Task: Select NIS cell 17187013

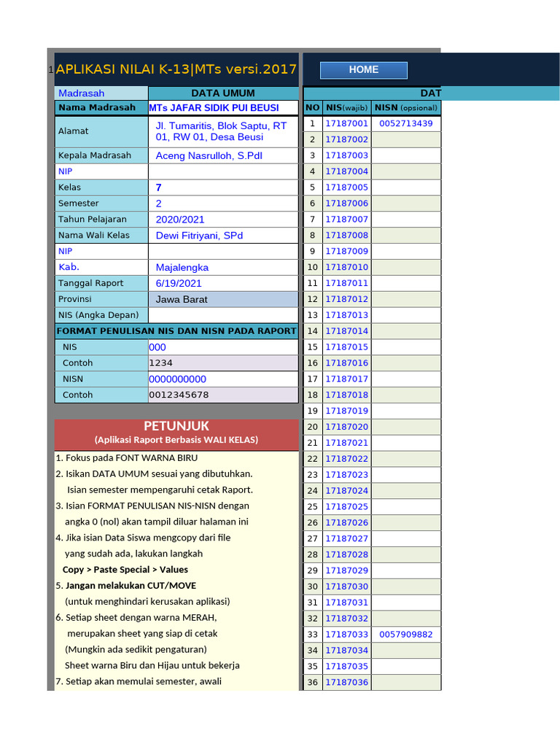Action: tap(346, 315)
